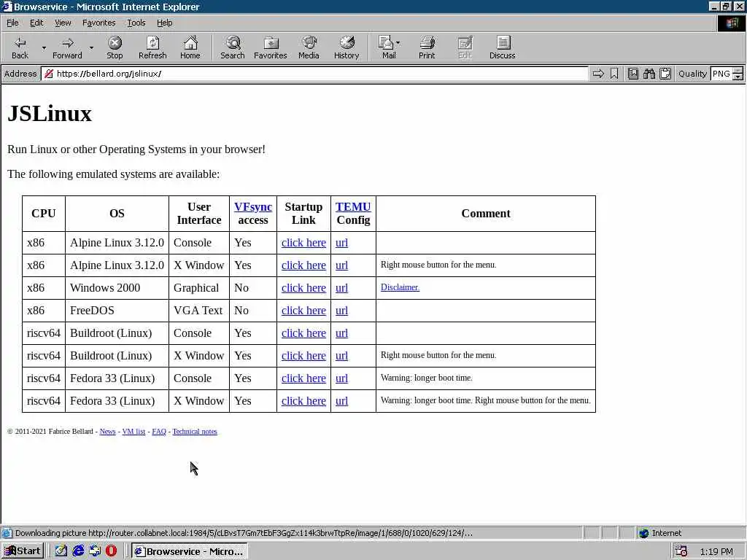
Task: Click the first quick launch notepad icon
Action: [61, 551]
